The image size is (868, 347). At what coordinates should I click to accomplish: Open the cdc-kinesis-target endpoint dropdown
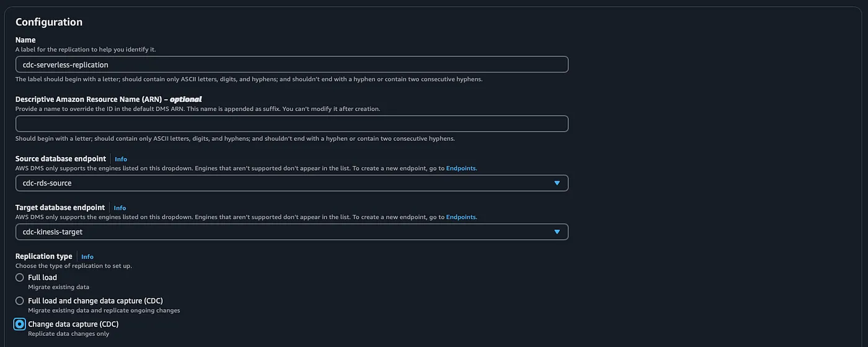click(291, 232)
